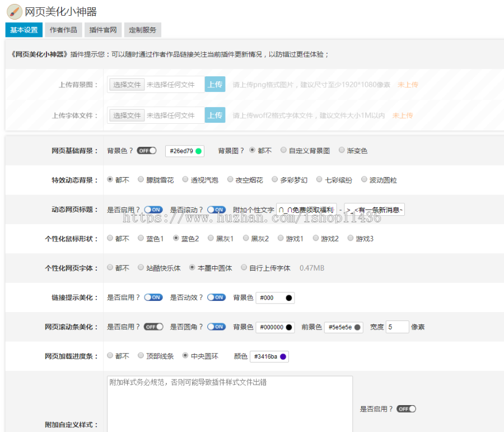This screenshot has height=432, width=504.
Task: Click the 宽度 input showing value 5
Action: pyautogui.click(x=396, y=327)
